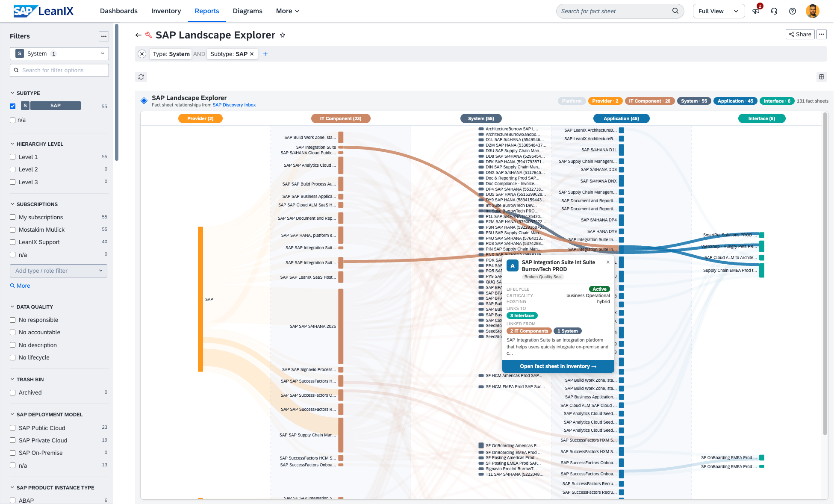Check the SAP Private Cloud checkbox
This screenshot has height=504, width=840.
pyautogui.click(x=13, y=440)
